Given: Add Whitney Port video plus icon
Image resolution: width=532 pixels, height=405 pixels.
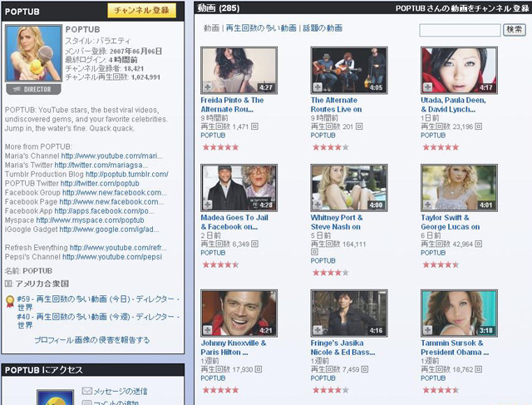Looking at the screenshot, I should point(318,205).
